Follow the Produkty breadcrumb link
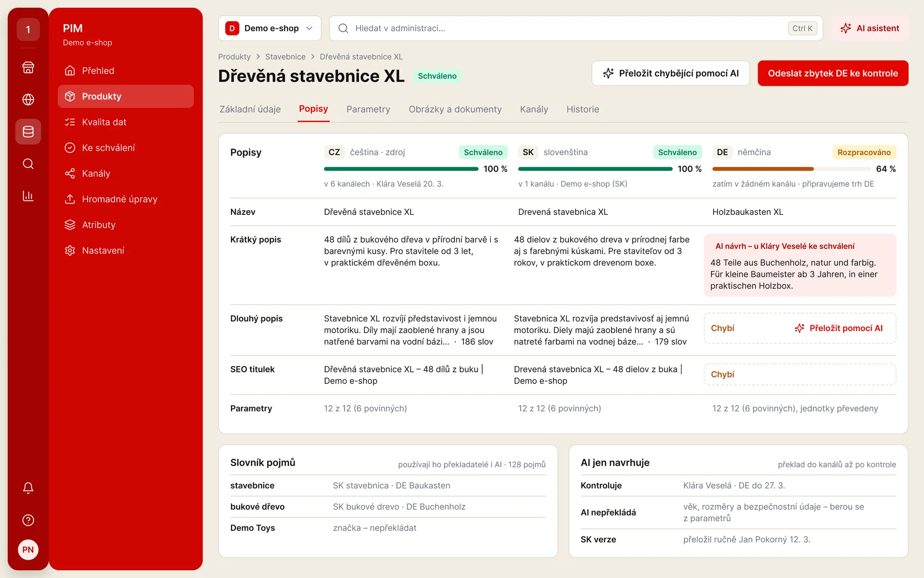 tap(234, 57)
